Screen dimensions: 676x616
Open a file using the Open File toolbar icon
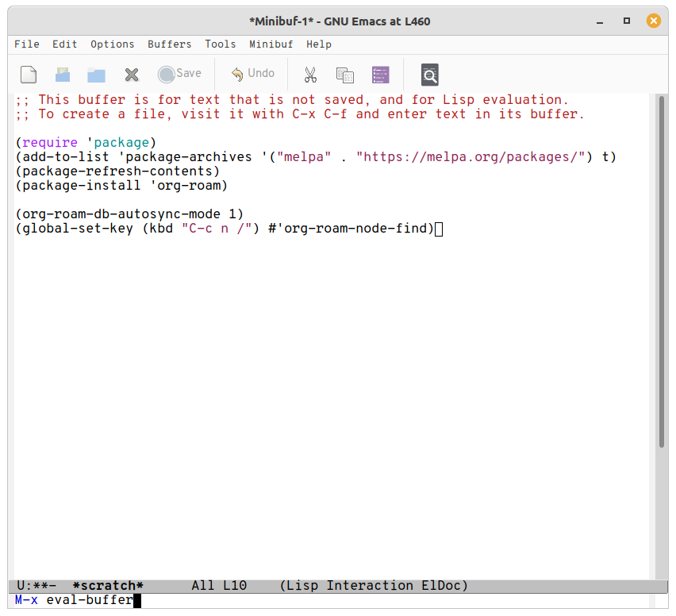[62, 74]
